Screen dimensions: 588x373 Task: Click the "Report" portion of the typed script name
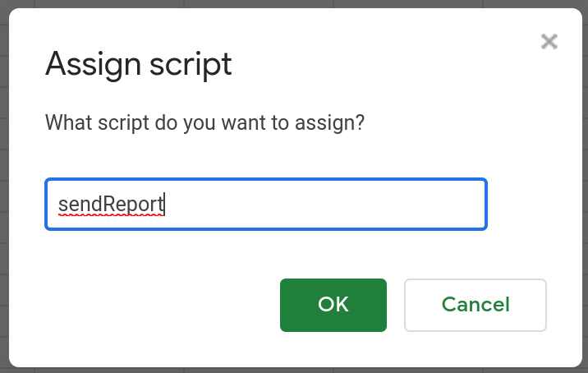[x=133, y=205]
